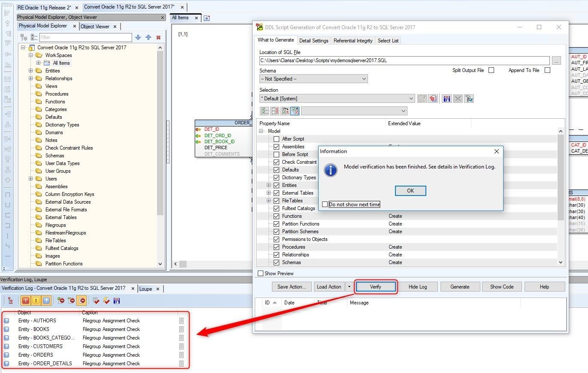Collapse the Model node in property list
Image resolution: width=588 pixels, height=373 pixels.
click(x=261, y=131)
